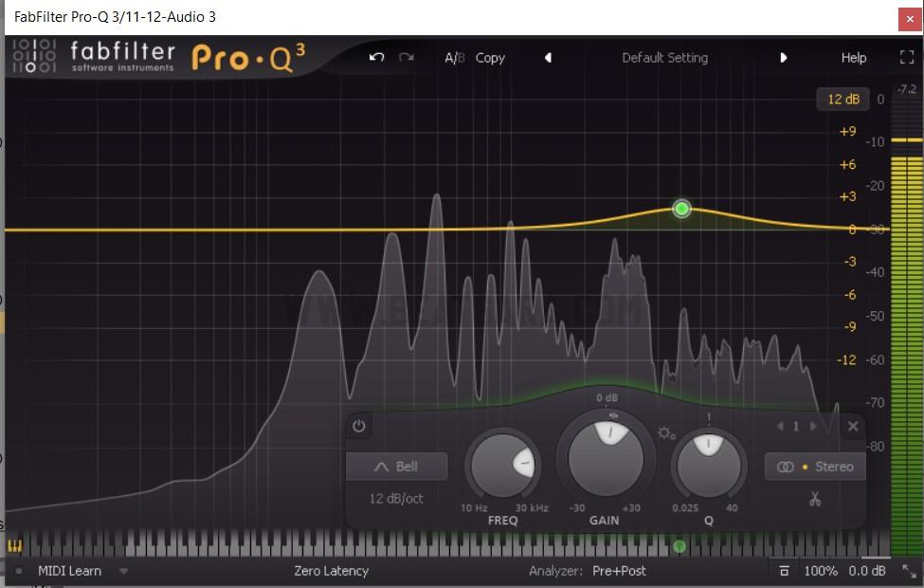Close band panel with X icon
924x588 pixels.
tap(852, 427)
